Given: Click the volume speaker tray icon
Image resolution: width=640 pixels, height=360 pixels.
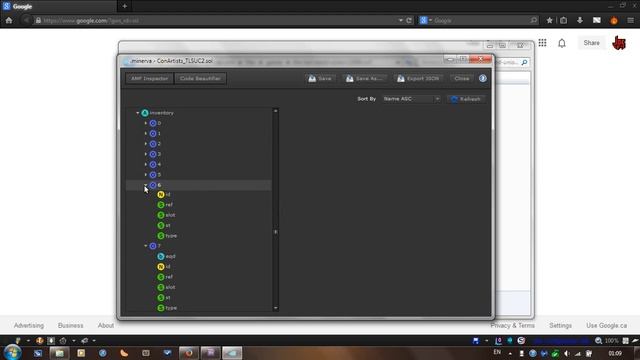Looking at the screenshot, I should point(567,353).
